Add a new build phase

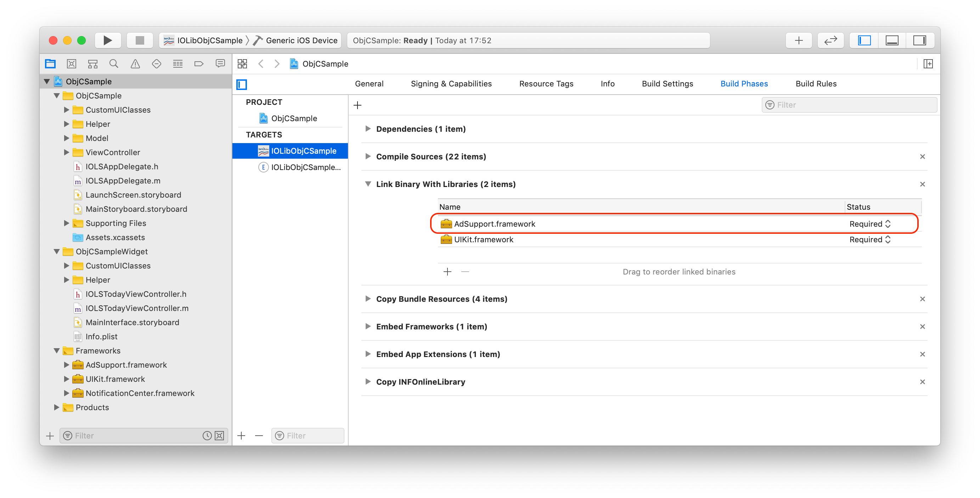tap(357, 105)
